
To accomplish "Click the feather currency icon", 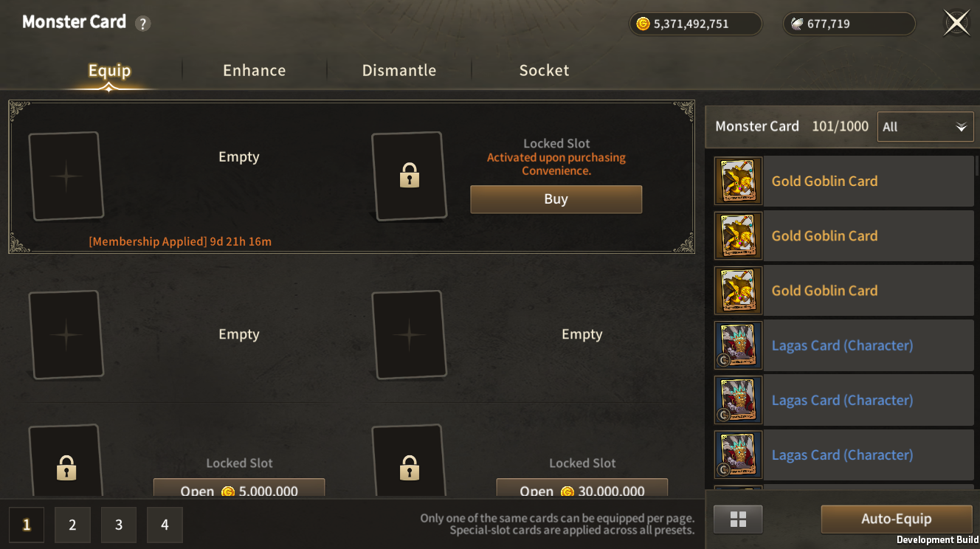I will 797,24.
